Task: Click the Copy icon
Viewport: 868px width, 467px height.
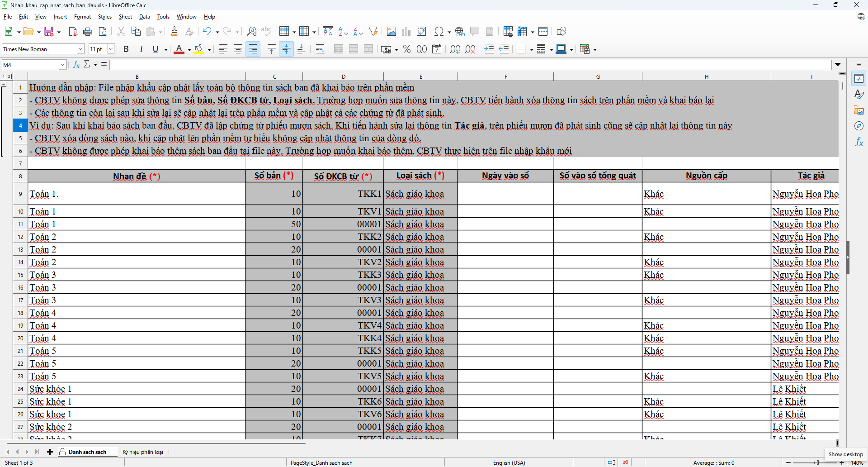Action: click(x=136, y=31)
